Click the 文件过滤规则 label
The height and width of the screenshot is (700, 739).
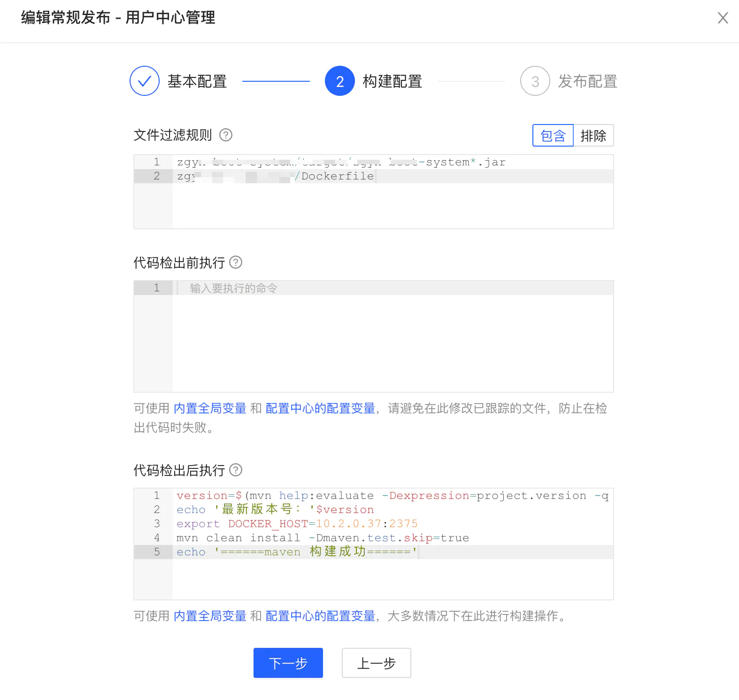pyautogui.click(x=173, y=135)
